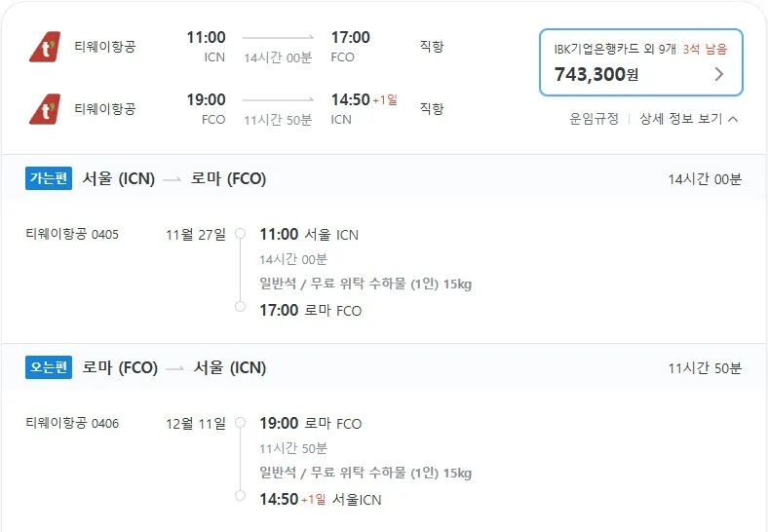Image resolution: width=768 pixels, height=532 pixels.
Task: Click the 3석 남음 seats remaining notice
Action: point(705,49)
